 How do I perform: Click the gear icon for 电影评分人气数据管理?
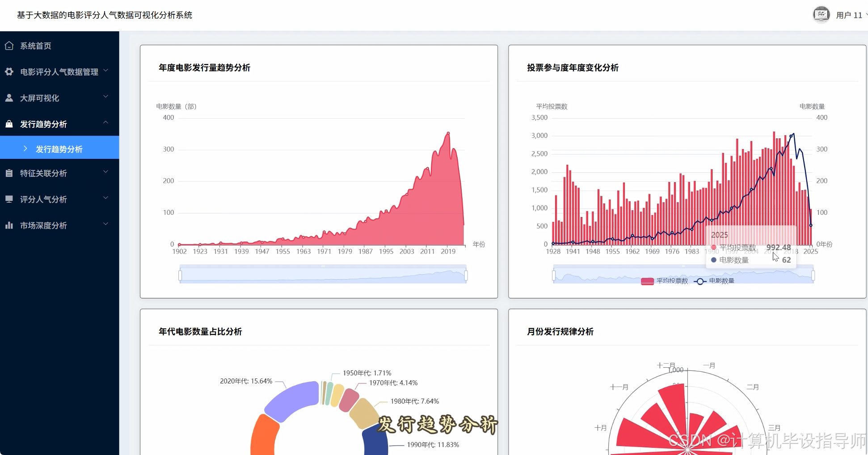(x=9, y=72)
